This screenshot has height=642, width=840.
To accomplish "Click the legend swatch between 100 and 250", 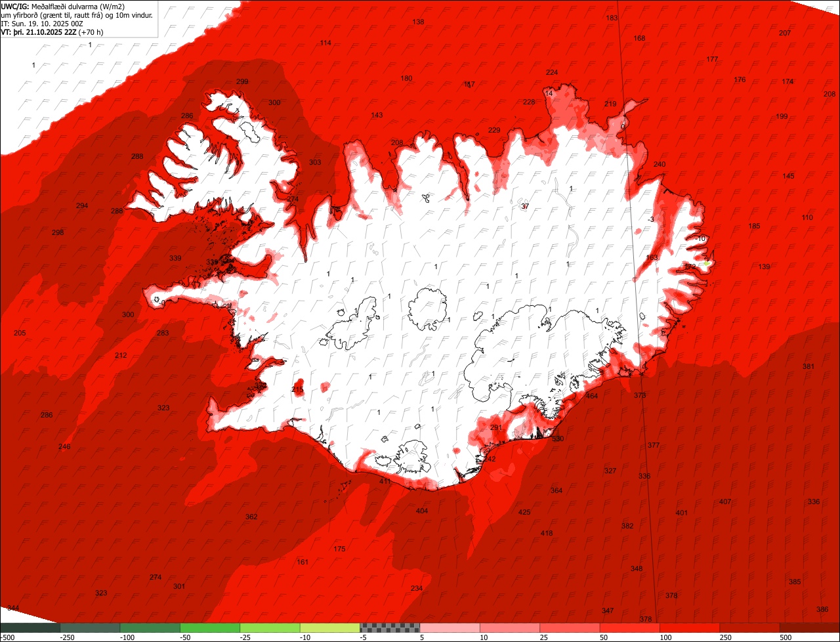I will pyautogui.click(x=690, y=628).
